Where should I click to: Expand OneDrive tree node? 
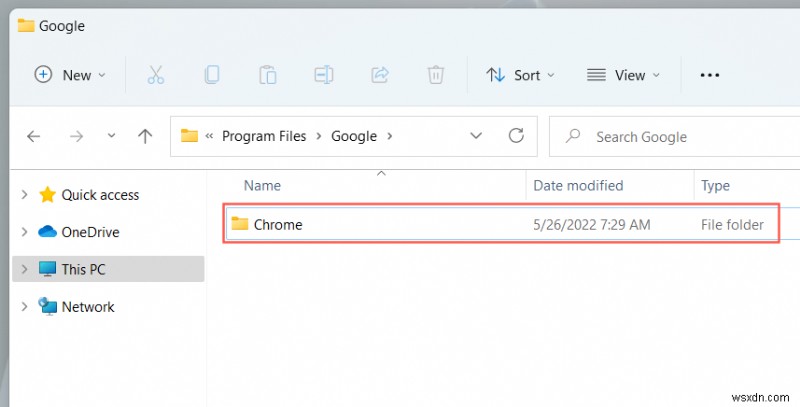click(x=24, y=232)
